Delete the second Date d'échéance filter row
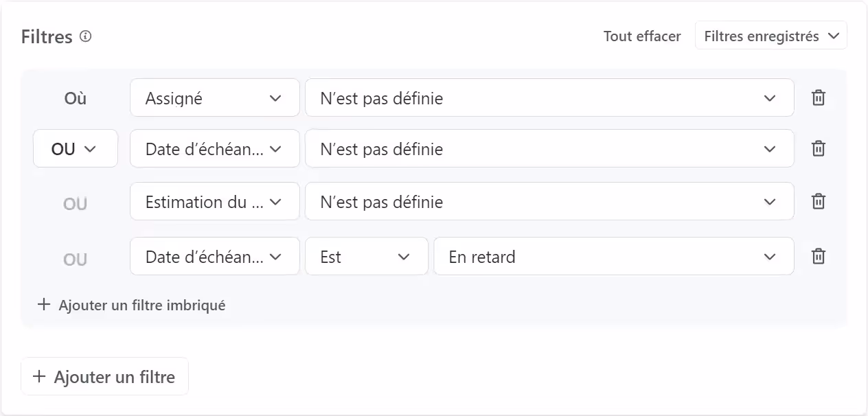The image size is (868, 416). [818, 148]
